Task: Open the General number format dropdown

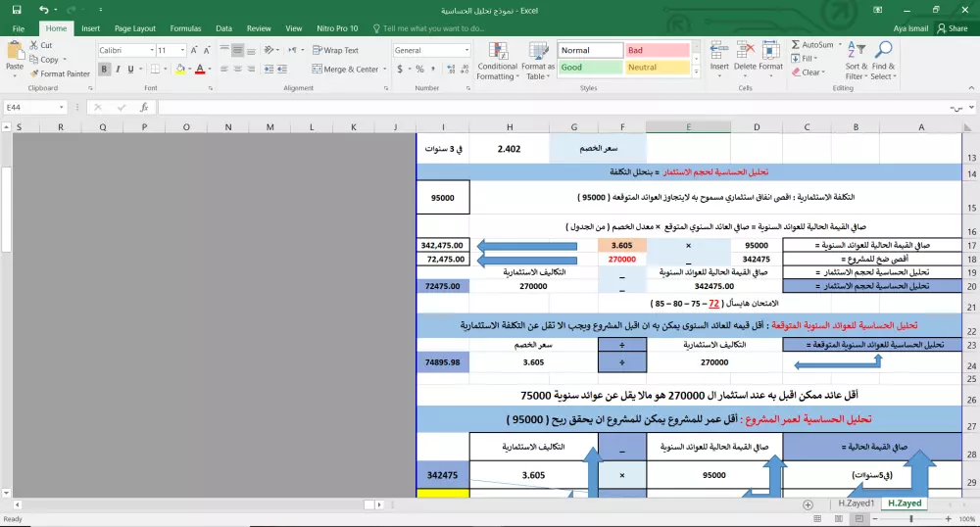Action: tap(466, 50)
